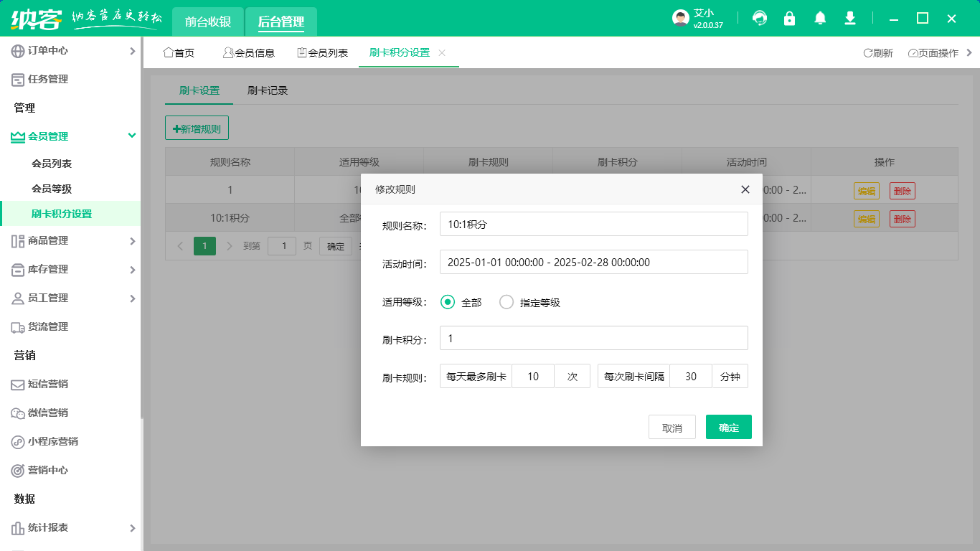
Task: Choose the 指定等级 radio option
Action: (507, 302)
